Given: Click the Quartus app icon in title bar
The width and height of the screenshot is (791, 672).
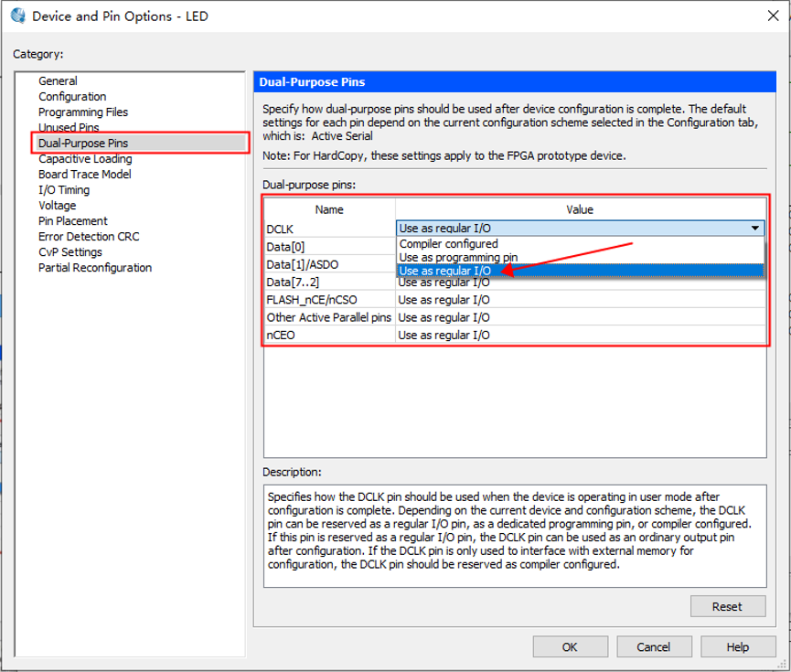Looking at the screenshot, I should (x=17, y=16).
